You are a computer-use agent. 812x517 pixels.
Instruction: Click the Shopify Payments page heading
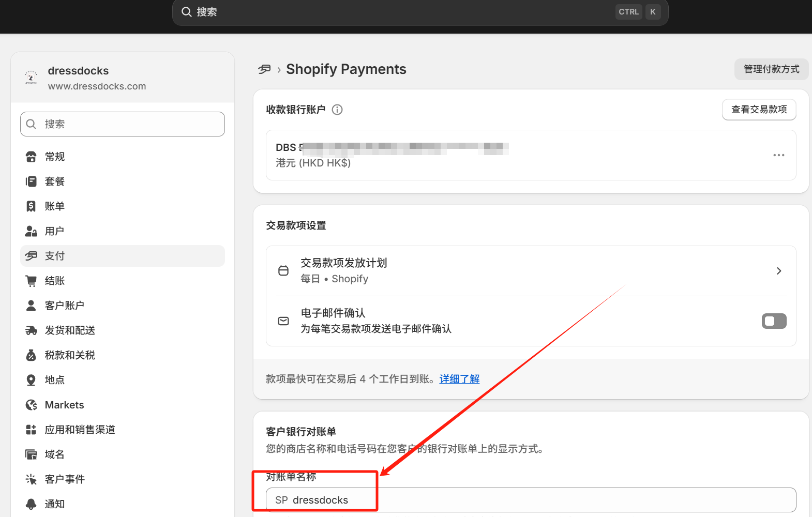click(346, 69)
